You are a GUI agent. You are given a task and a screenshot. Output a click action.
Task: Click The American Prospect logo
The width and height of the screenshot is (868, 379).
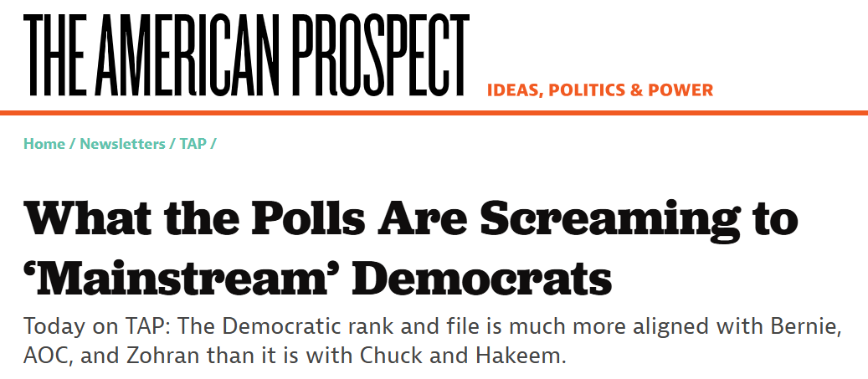click(x=246, y=54)
